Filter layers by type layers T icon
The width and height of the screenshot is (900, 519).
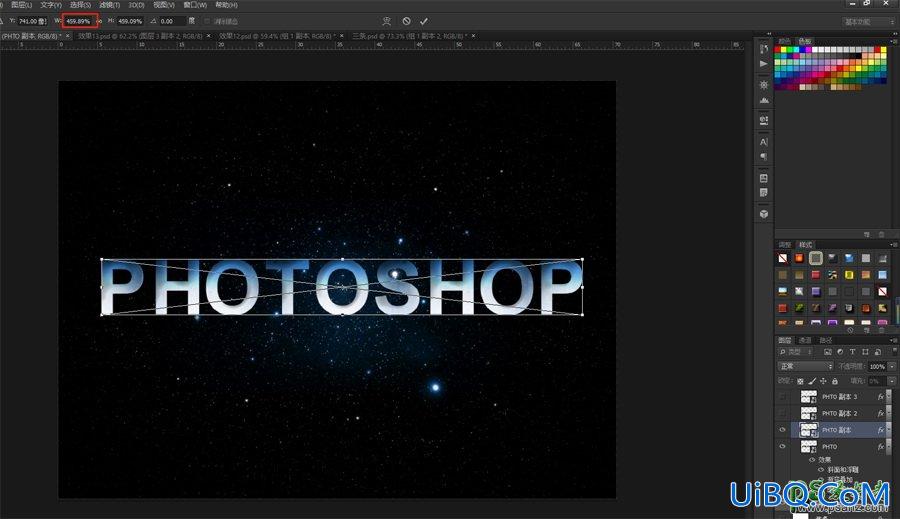coord(852,352)
